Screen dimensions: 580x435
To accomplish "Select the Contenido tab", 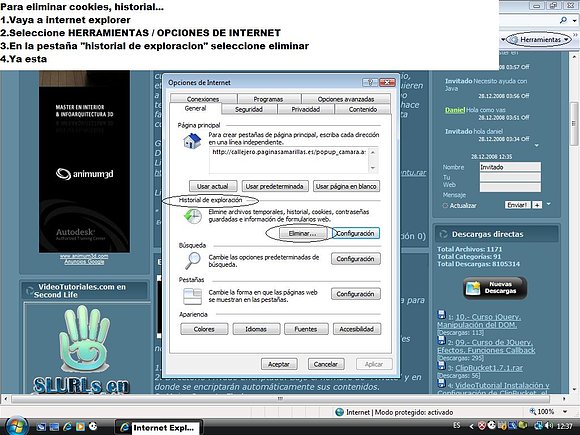I will (362, 109).
